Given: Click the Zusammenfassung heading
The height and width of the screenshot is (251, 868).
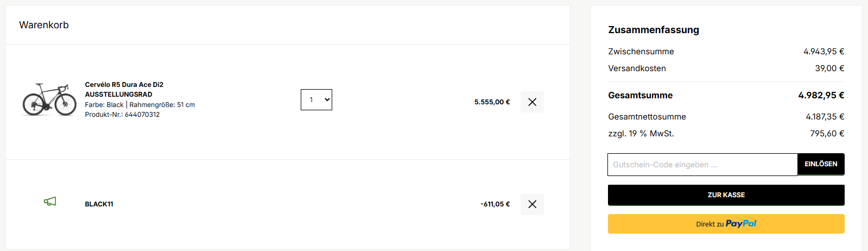Looking at the screenshot, I should point(654,30).
